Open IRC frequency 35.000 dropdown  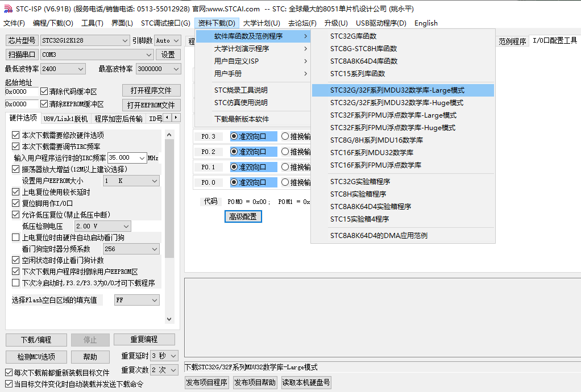(142, 158)
